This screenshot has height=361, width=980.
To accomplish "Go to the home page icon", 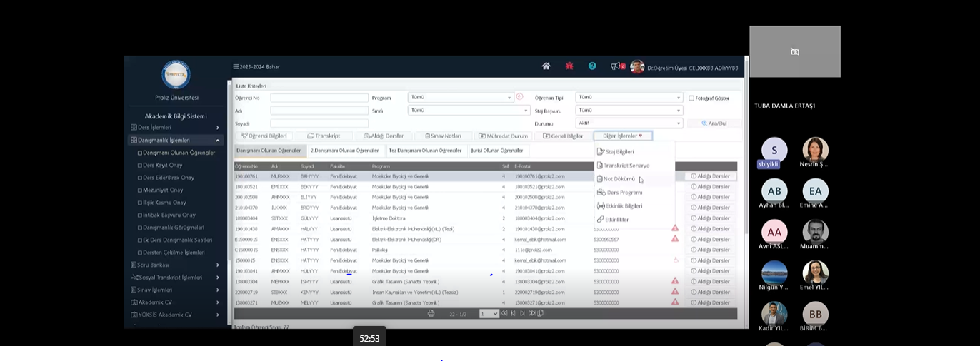I will coord(546,66).
